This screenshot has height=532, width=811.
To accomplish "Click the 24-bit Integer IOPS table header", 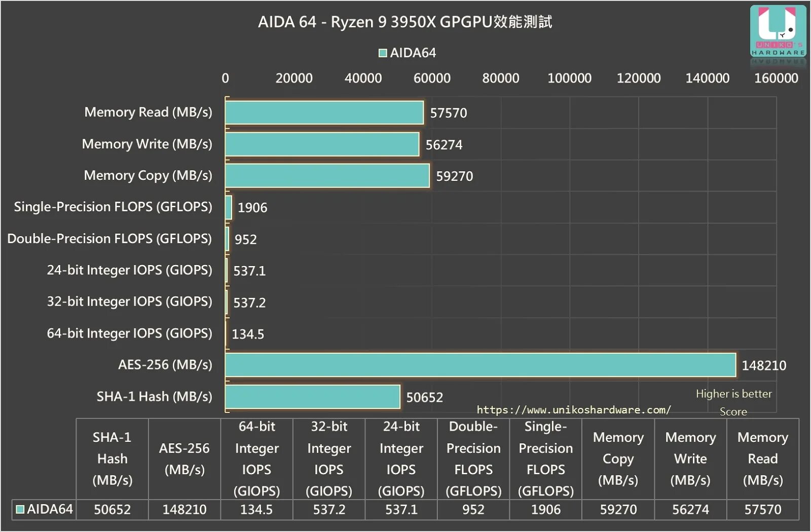I will [x=401, y=459].
